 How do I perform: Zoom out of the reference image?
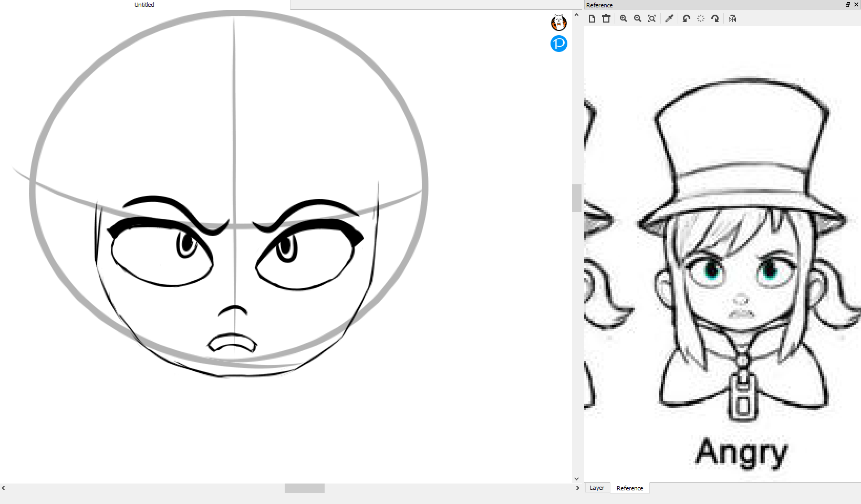pos(638,18)
